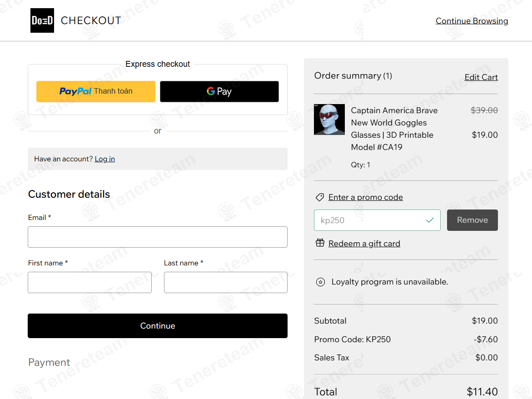
Task: Expand the Redeem a gift card section
Action: point(364,243)
